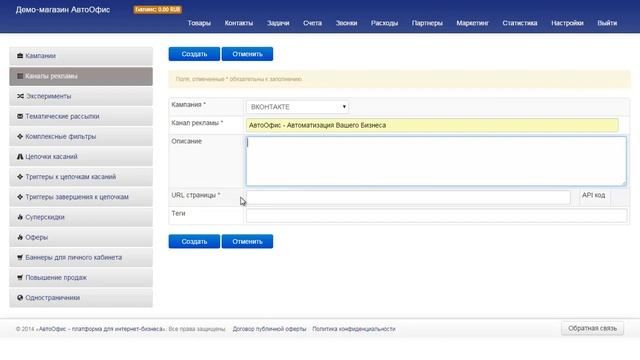Click the АвтоОфис платформа footer text
The height and width of the screenshot is (360, 640).
pos(101,329)
